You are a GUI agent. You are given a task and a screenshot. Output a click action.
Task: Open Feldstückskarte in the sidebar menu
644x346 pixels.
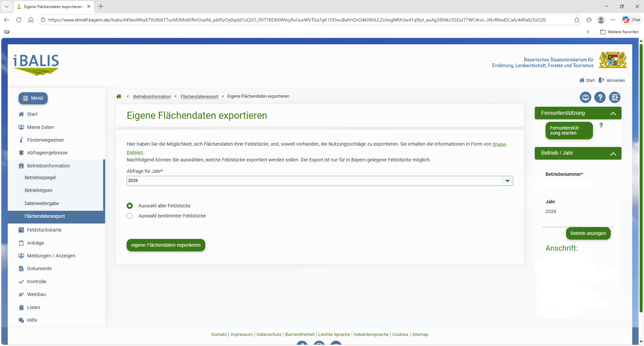tap(44, 230)
